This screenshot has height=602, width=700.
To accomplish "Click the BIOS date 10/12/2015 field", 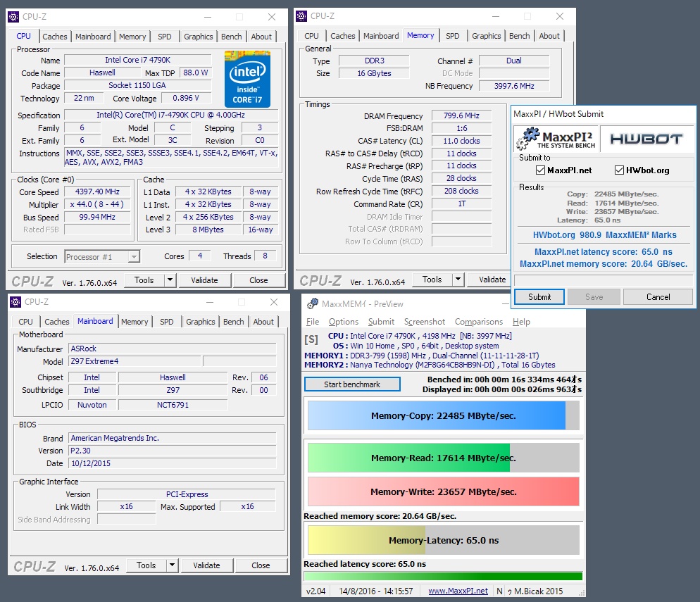I will [x=173, y=463].
